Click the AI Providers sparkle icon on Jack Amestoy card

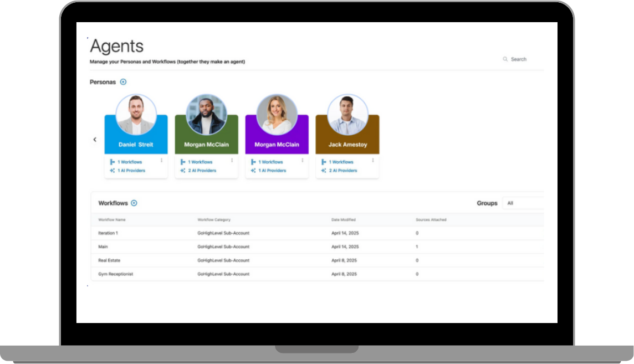click(324, 171)
